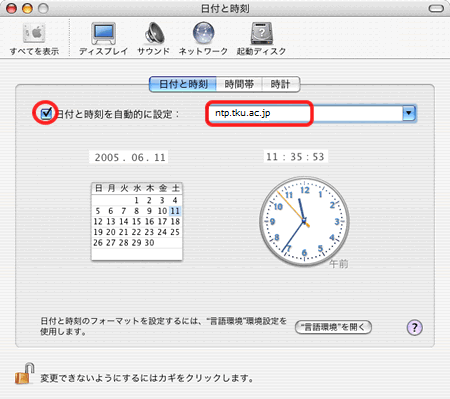Click the padlock icon to prevent changes

[x=24, y=373]
